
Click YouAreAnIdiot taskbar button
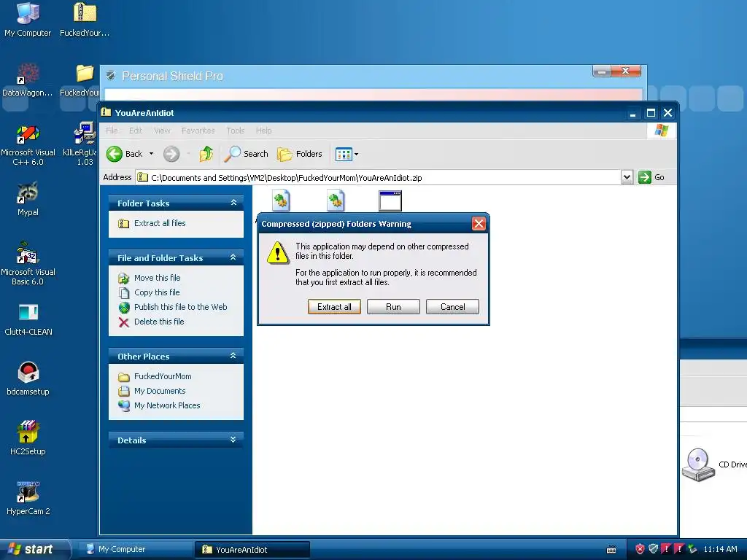click(x=252, y=549)
